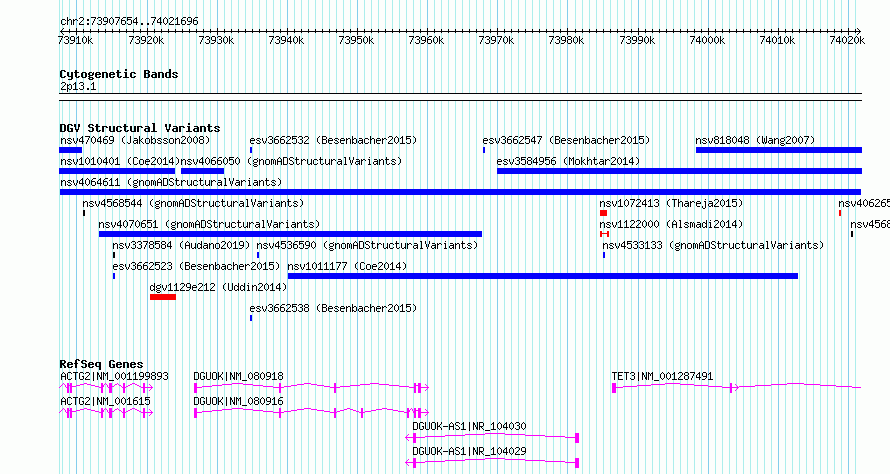Screen dimensions: 890x474
Task: Select esv3662523 (Besenbacher2015) label
Action: click(x=196, y=266)
